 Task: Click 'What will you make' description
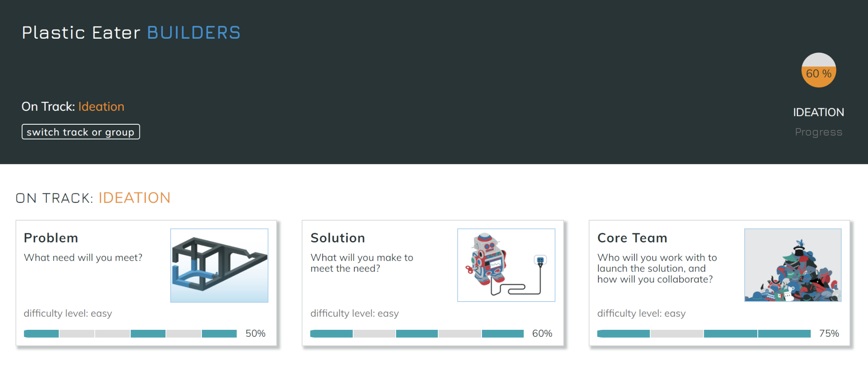coord(362,263)
